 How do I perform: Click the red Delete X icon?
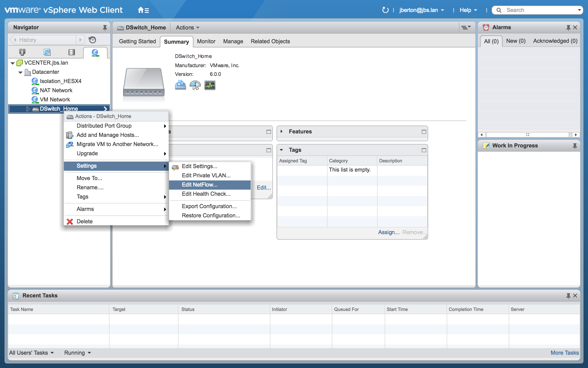70,221
